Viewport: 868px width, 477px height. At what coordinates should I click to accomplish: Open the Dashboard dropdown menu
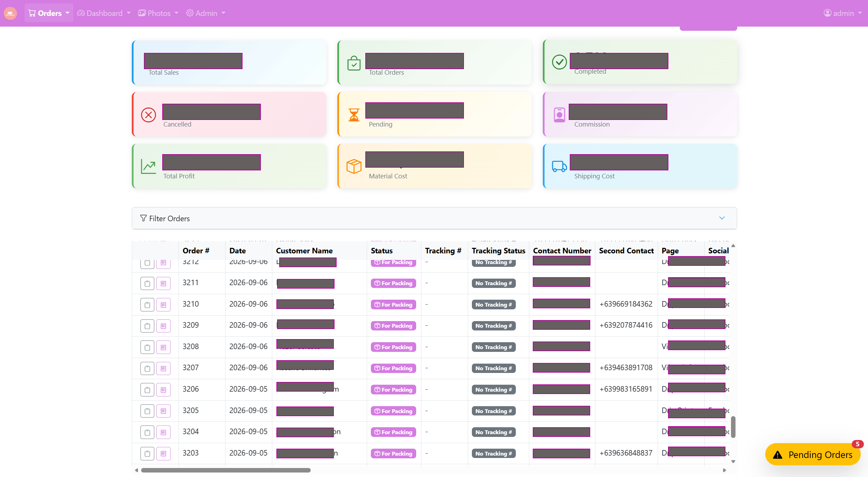click(x=104, y=13)
